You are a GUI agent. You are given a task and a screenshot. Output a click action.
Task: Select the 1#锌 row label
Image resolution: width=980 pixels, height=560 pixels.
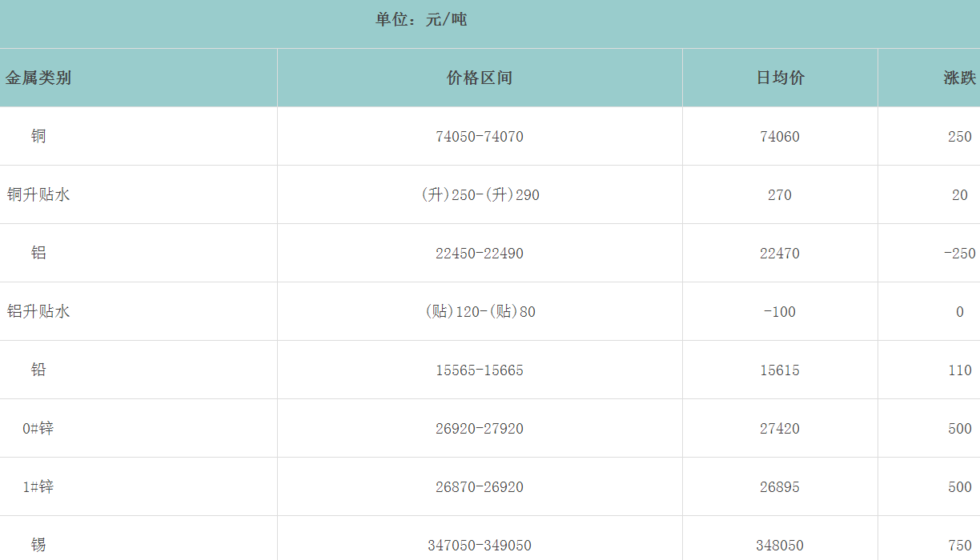pos(38,486)
